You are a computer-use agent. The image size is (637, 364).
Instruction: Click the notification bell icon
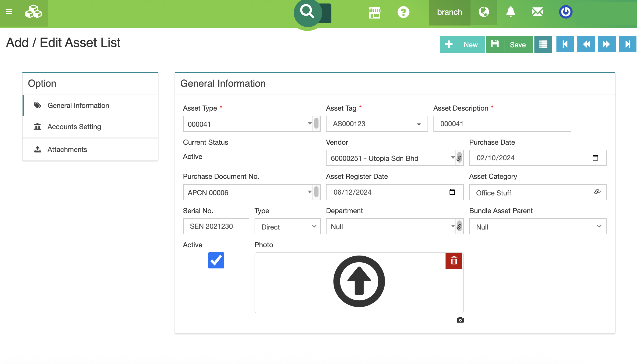(511, 12)
